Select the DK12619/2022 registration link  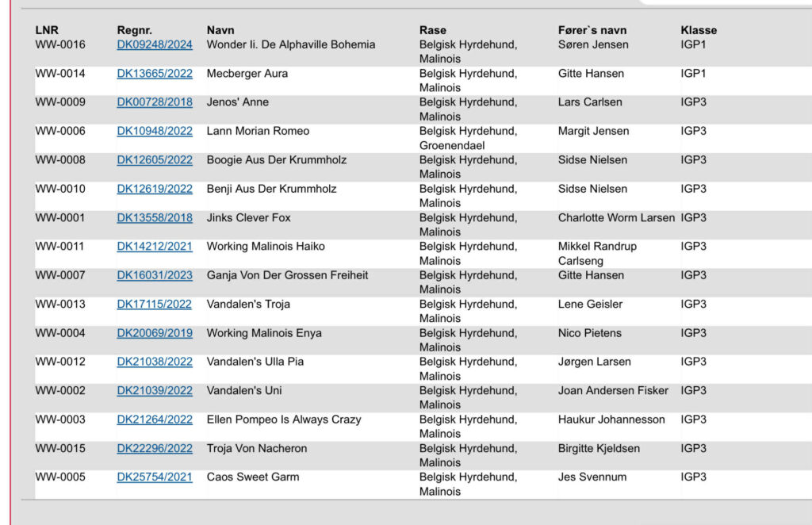[155, 189]
